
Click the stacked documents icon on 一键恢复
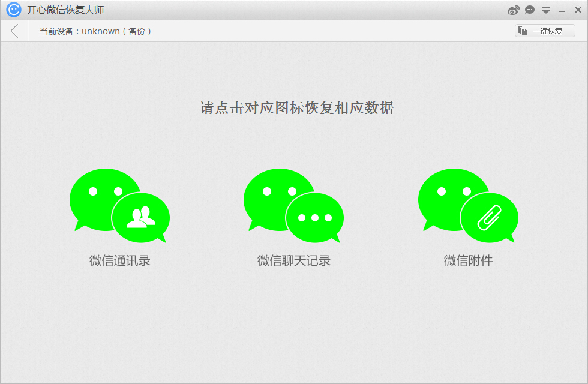tap(523, 31)
